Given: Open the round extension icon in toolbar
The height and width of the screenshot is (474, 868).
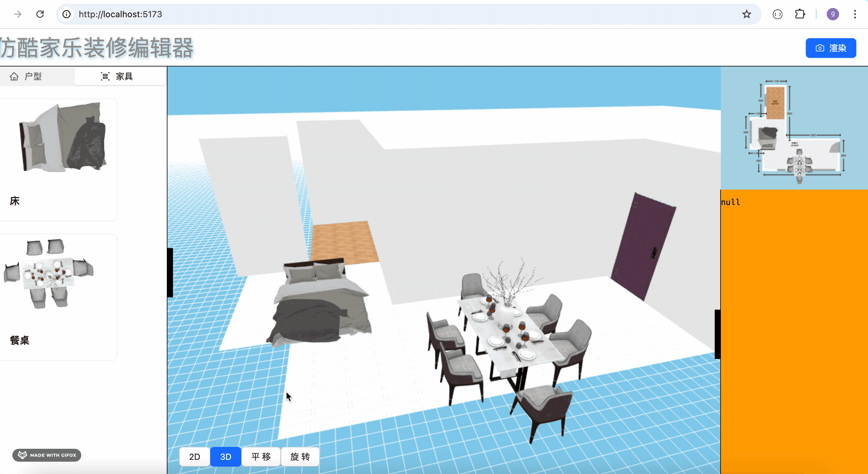Looking at the screenshot, I should coord(778,14).
